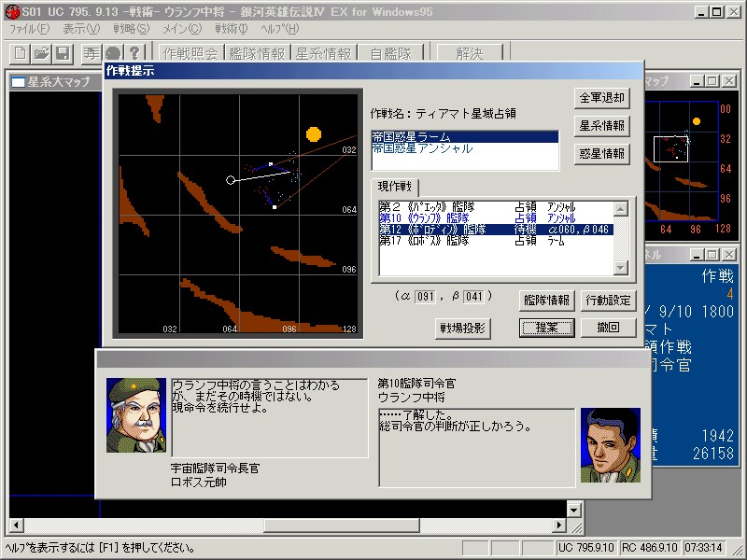The height and width of the screenshot is (560, 747).
Task: Click the fleet list scroll-down arrow
Action: 620,268
